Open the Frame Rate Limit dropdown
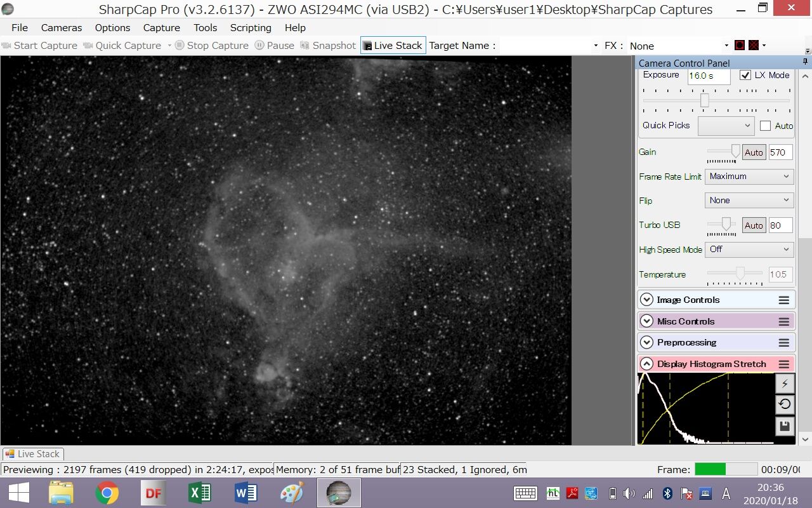The image size is (812, 508). [x=749, y=177]
